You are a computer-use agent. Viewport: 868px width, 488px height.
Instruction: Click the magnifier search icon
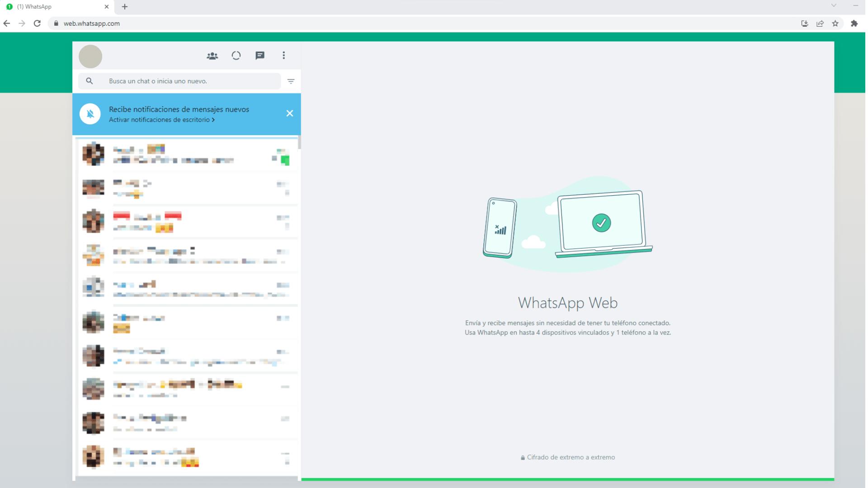coord(90,81)
